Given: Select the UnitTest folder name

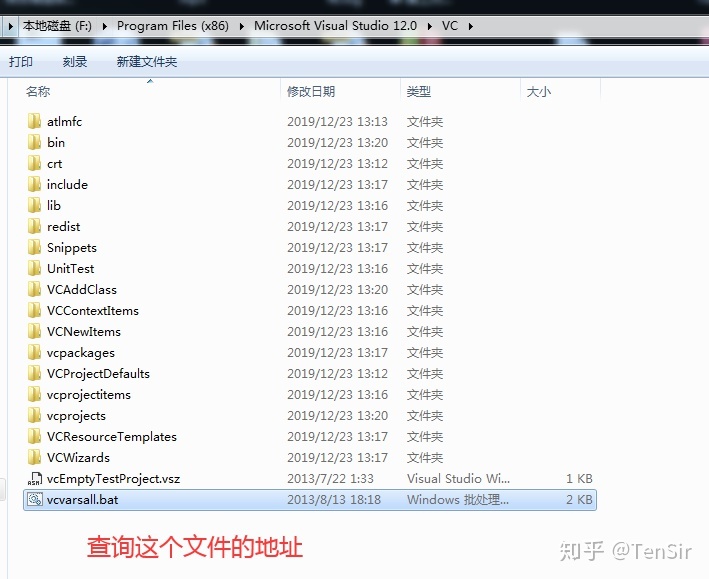Looking at the screenshot, I should (x=71, y=268).
